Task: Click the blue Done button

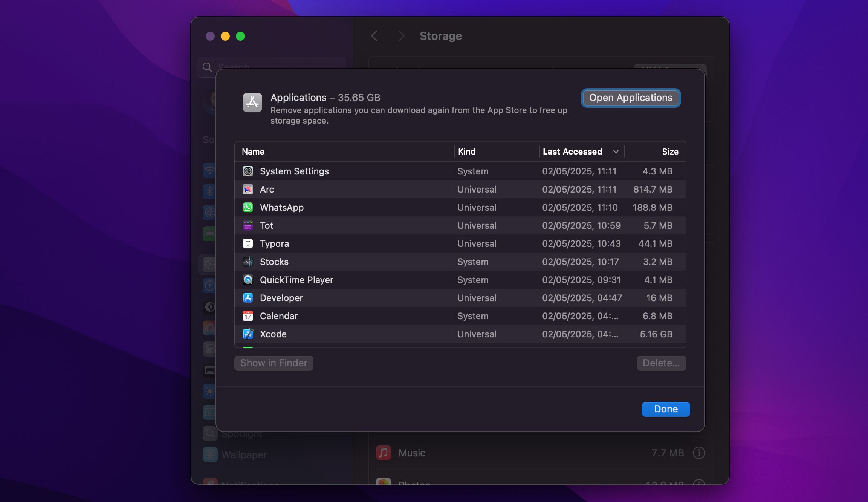Action: coord(665,409)
